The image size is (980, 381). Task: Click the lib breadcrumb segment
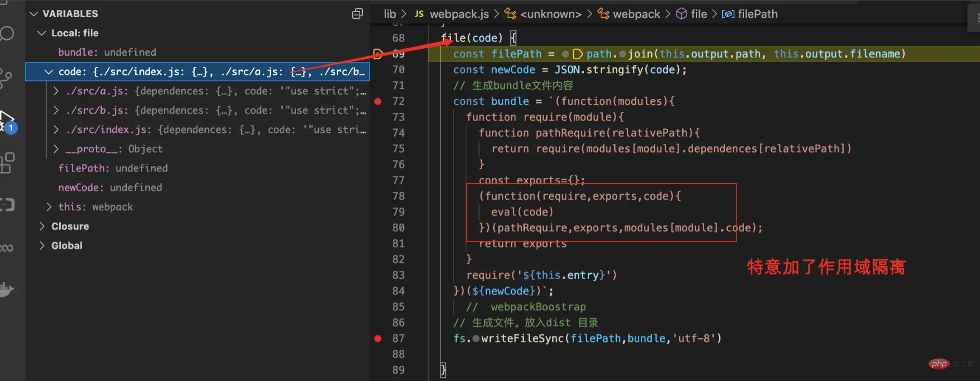390,14
